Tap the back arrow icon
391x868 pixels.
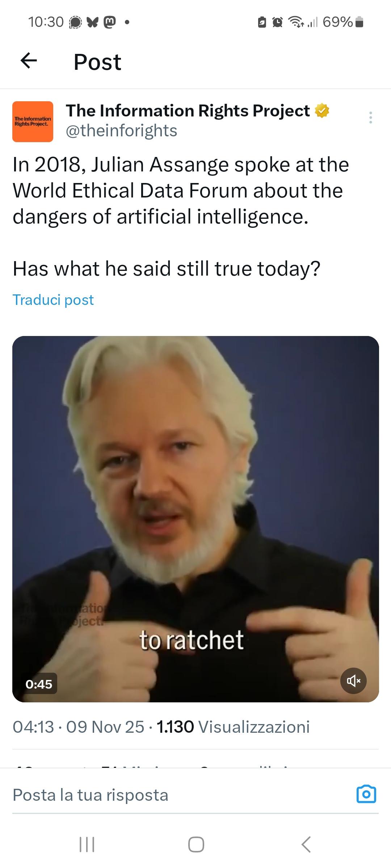pyautogui.click(x=29, y=61)
